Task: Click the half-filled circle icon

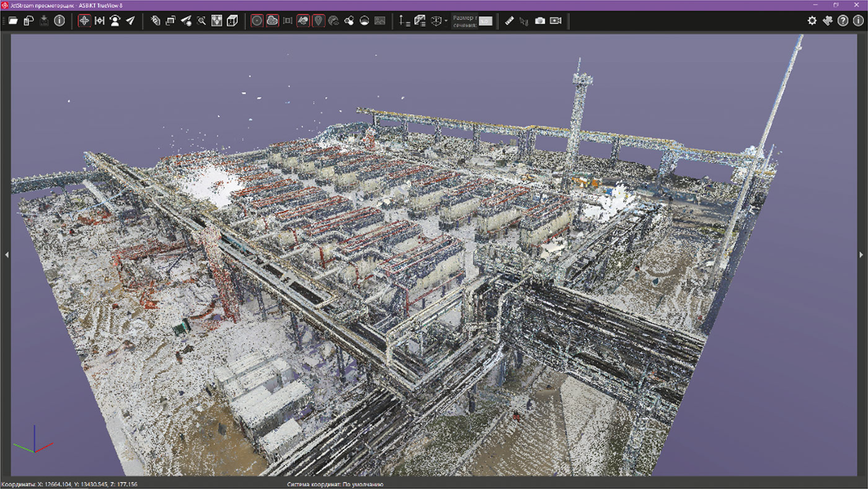Action: [x=365, y=20]
